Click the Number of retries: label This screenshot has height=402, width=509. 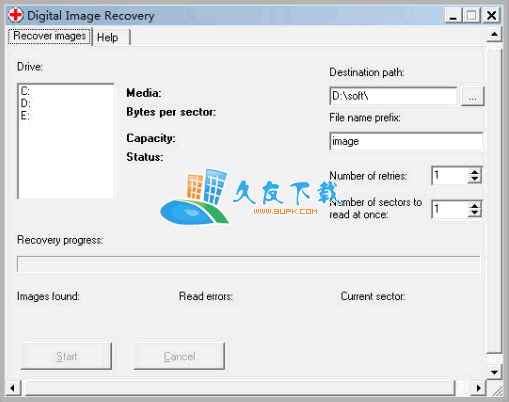click(368, 176)
